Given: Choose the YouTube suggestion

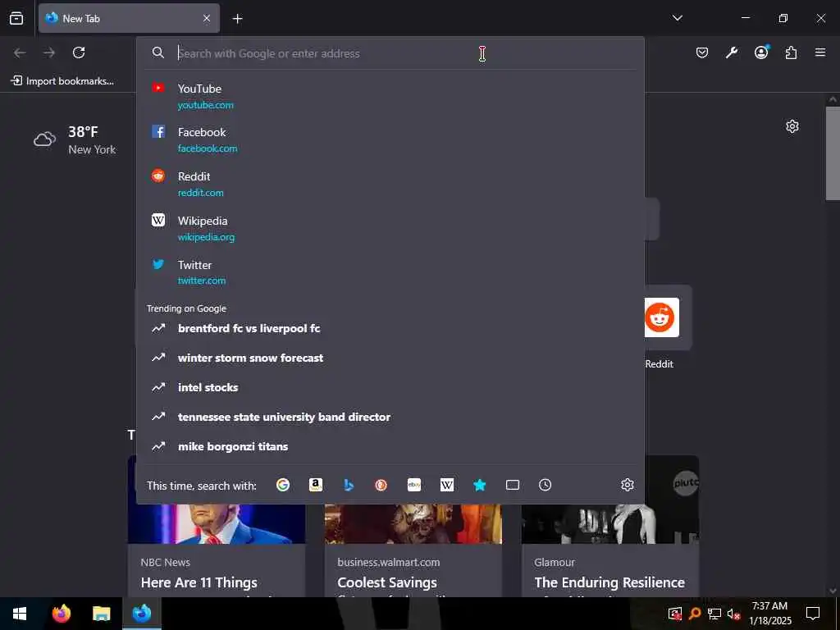Looking at the screenshot, I should (x=390, y=97).
